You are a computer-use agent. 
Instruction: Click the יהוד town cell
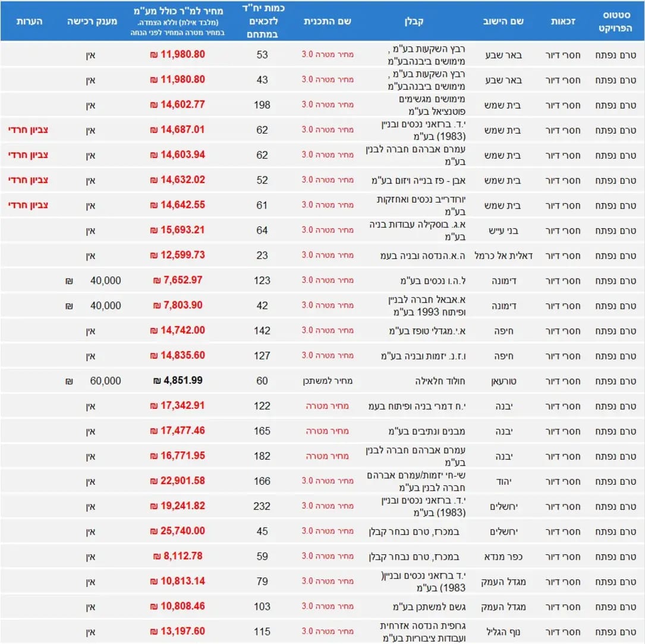coord(512,481)
